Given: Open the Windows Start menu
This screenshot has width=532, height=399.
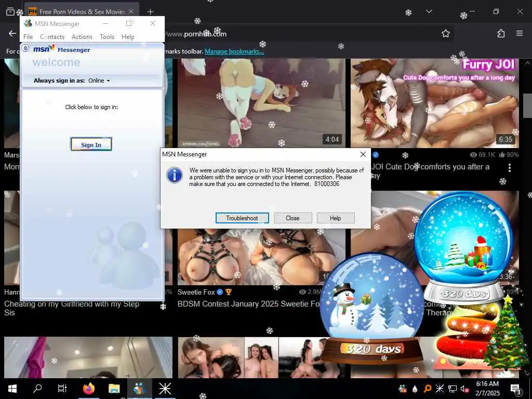Looking at the screenshot, I should pyautogui.click(x=12, y=389).
